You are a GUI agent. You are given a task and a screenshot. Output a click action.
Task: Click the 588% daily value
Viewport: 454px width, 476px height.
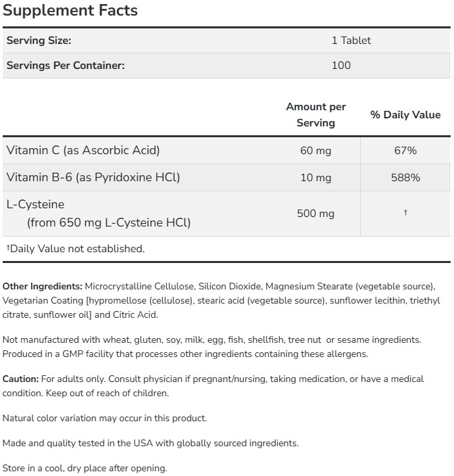tap(405, 178)
